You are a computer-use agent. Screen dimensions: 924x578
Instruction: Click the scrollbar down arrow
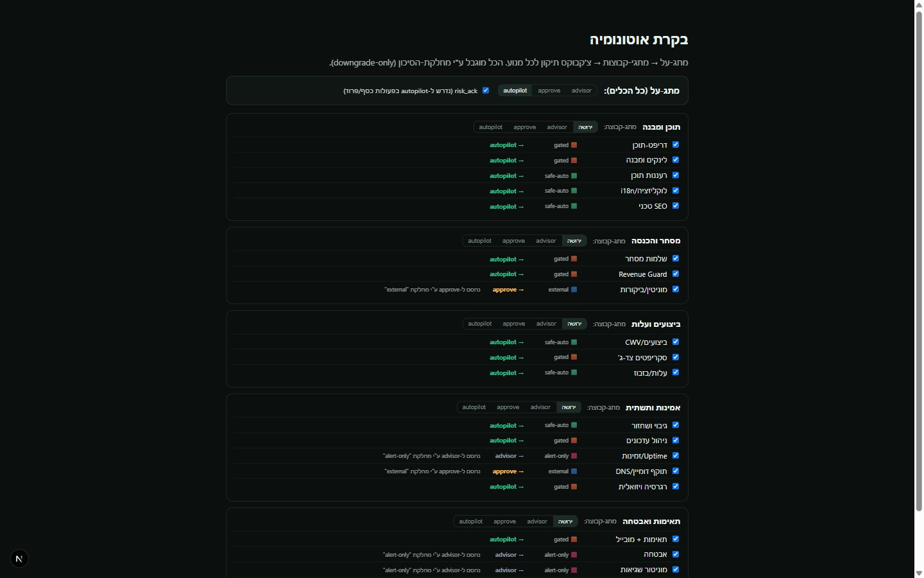[x=919, y=573]
